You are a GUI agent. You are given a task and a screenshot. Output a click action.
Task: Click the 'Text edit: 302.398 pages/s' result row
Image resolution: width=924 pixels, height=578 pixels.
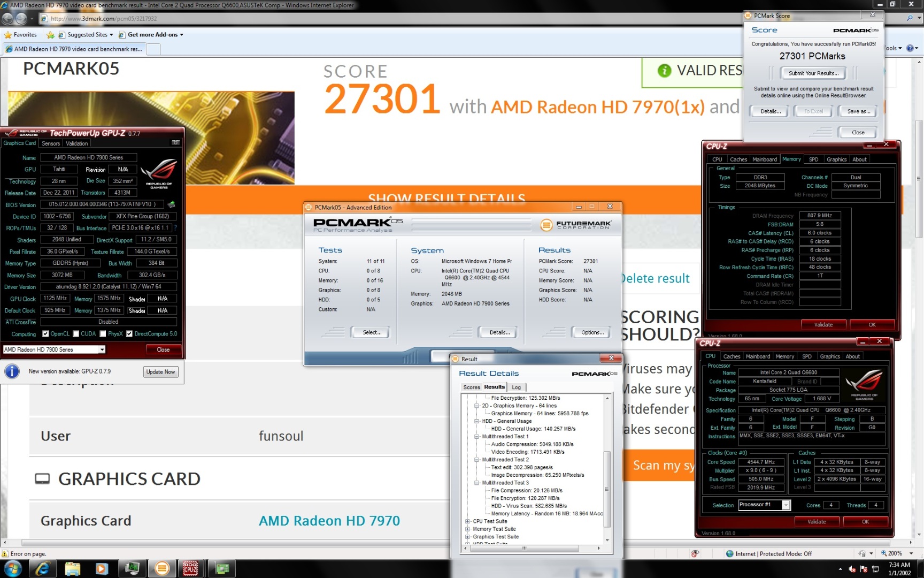coord(522,467)
